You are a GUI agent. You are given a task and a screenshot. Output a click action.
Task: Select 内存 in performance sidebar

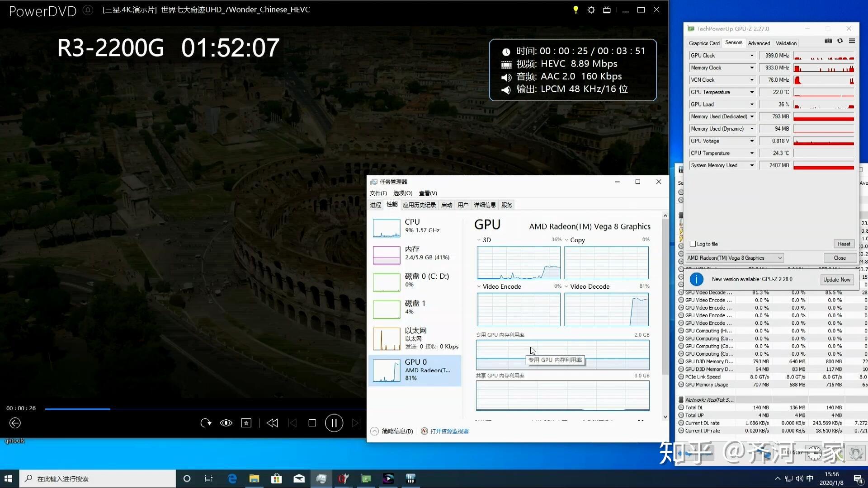[415, 255]
